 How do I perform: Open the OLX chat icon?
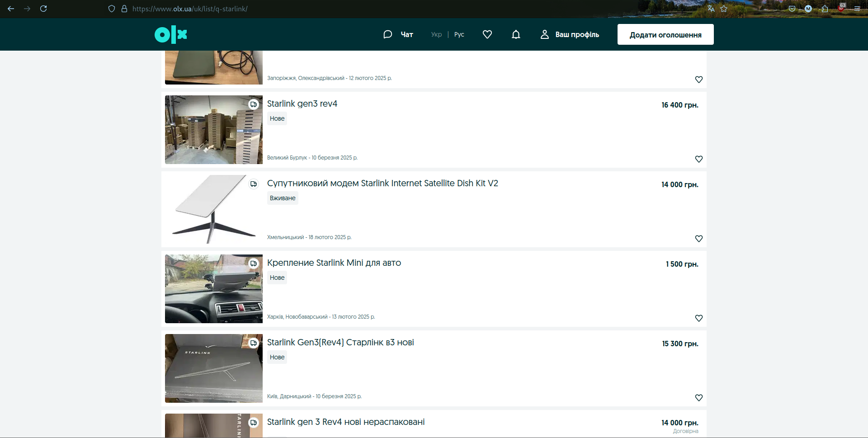pos(388,34)
